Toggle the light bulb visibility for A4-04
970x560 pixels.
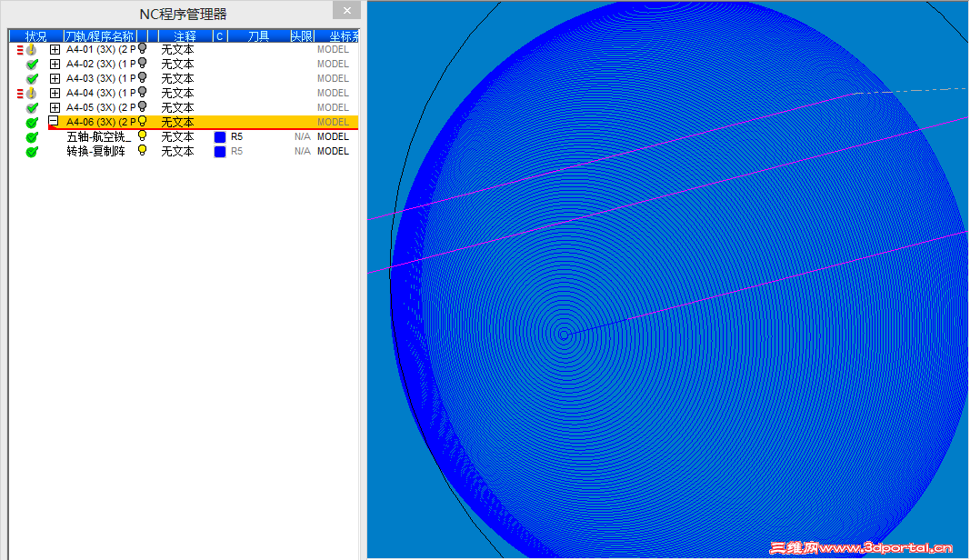pyautogui.click(x=143, y=92)
